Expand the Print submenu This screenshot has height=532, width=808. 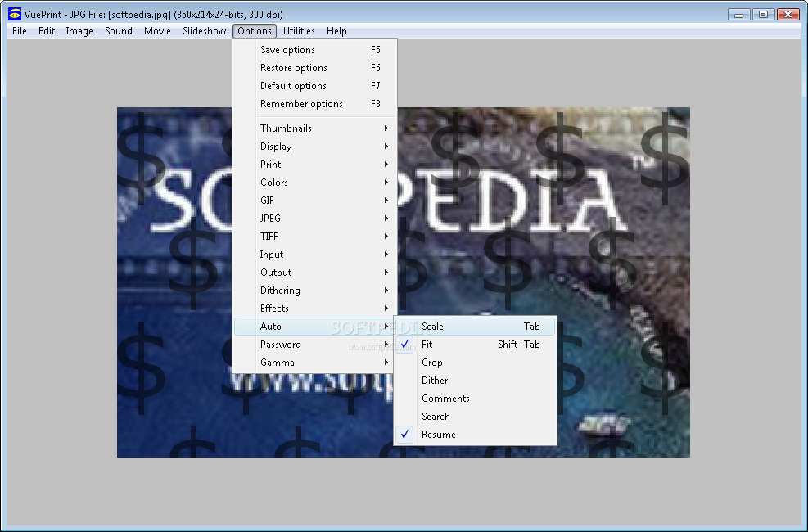tap(315, 165)
